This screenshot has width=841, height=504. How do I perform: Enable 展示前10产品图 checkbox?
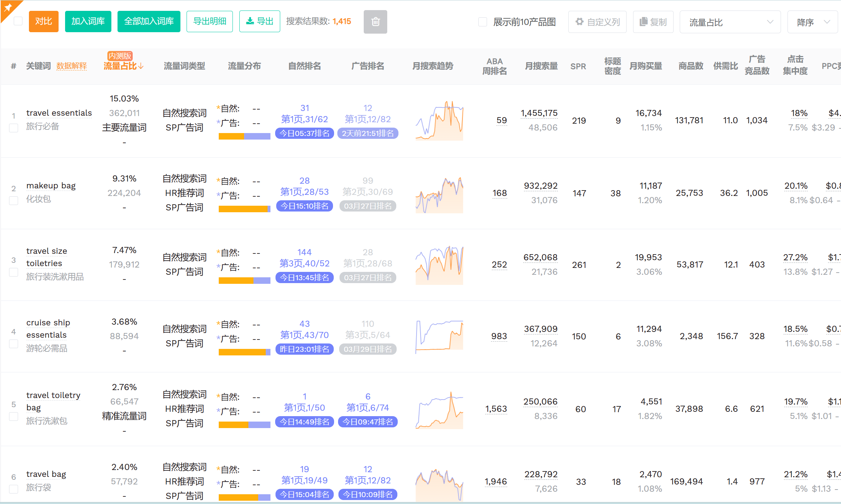(483, 22)
